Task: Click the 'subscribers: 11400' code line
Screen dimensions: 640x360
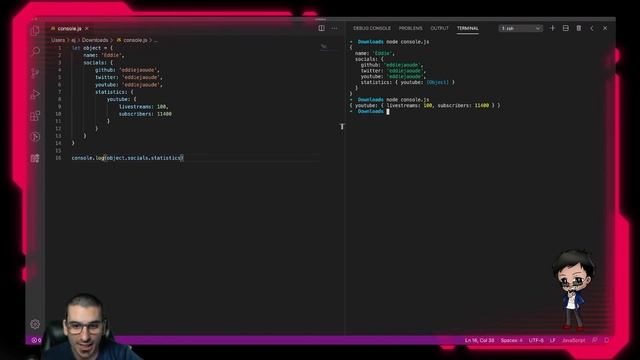Action: coord(145,114)
